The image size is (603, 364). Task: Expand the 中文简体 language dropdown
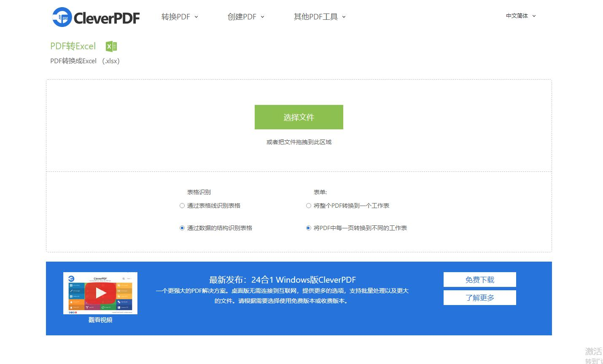coord(521,16)
